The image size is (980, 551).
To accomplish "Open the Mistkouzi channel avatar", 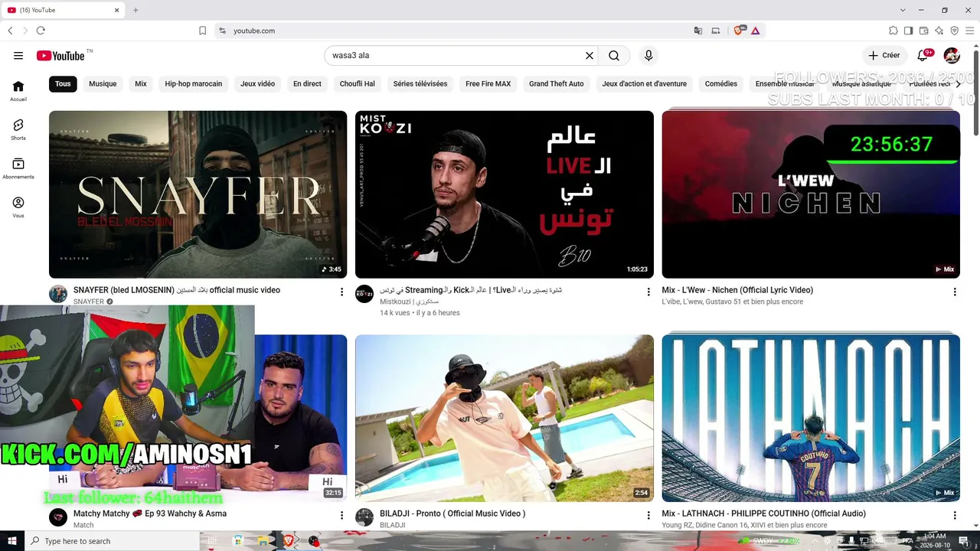I will coord(364,294).
